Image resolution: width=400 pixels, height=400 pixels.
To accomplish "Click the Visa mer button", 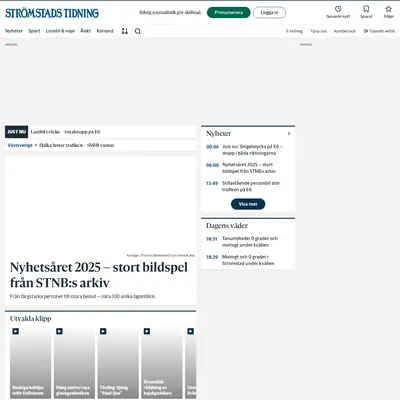I will point(248,204).
